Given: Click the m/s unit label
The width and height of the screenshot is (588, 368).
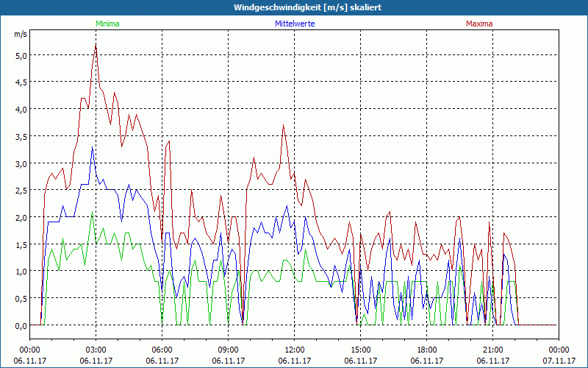Looking at the screenshot, I should pyautogui.click(x=21, y=34).
